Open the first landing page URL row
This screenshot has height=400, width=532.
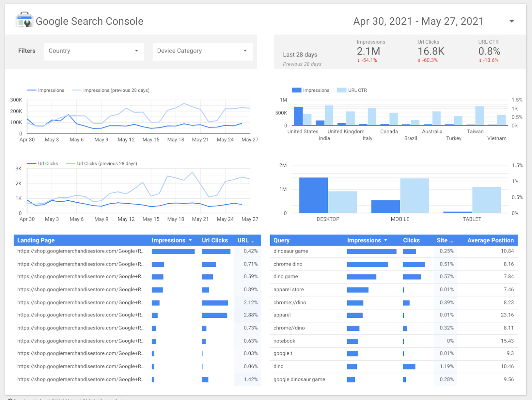81,251
